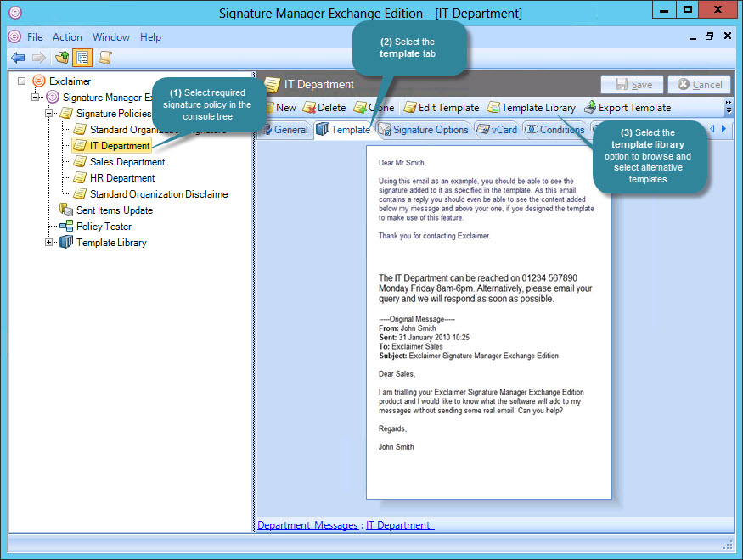This screenshot has height=560, width=743.
Task: Follow the Department Messages link
Action: click(307, 525)
